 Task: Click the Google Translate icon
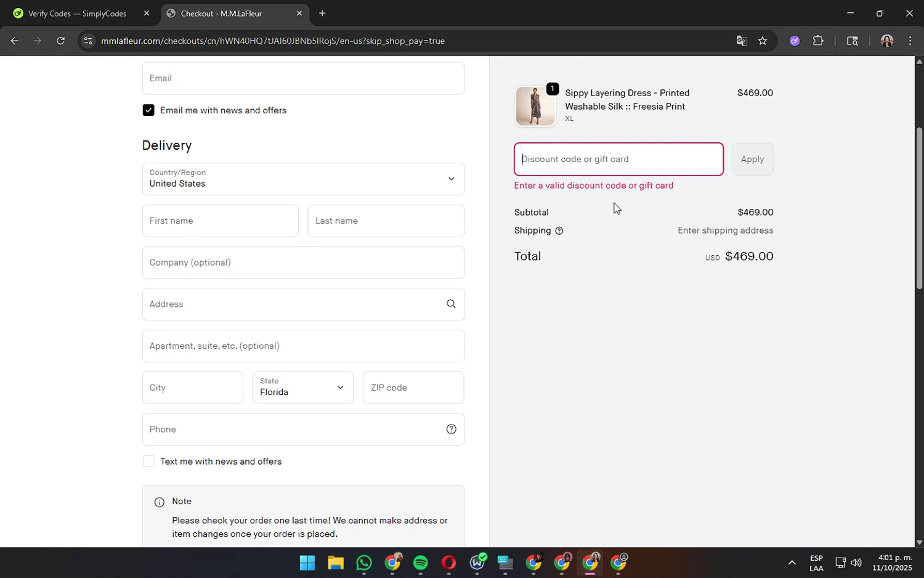tap(742, 41)
